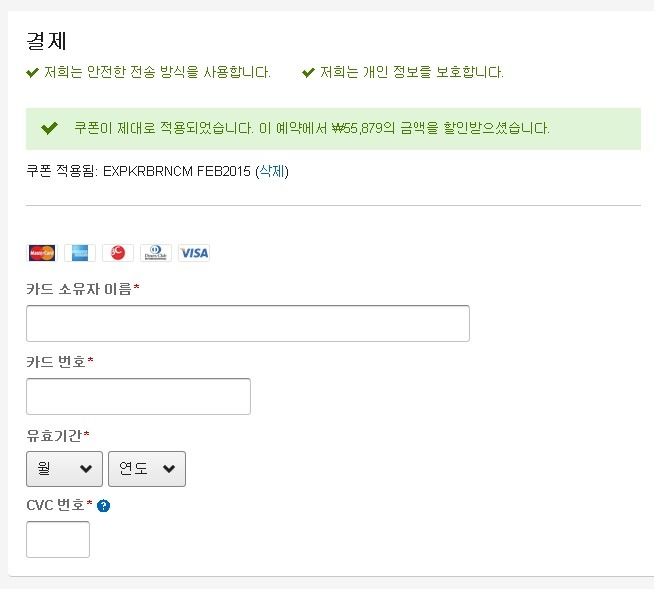Click the 삭제 link to remove coupon

pos(272,171)
